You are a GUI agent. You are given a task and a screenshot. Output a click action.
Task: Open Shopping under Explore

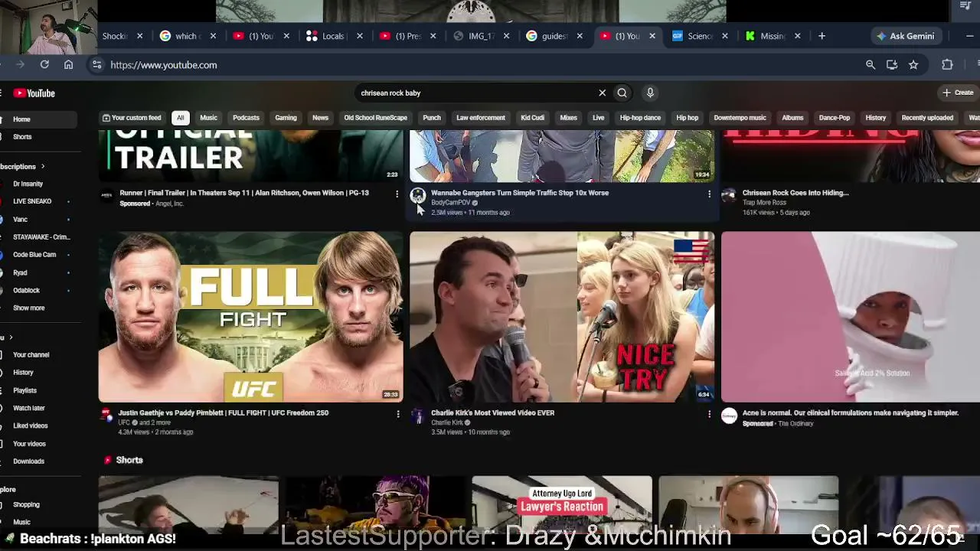pos(26,505)
